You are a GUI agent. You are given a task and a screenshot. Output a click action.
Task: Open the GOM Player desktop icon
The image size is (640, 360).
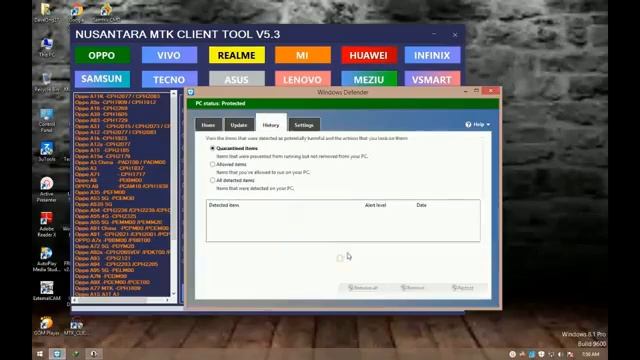click(x=46, y=326)
